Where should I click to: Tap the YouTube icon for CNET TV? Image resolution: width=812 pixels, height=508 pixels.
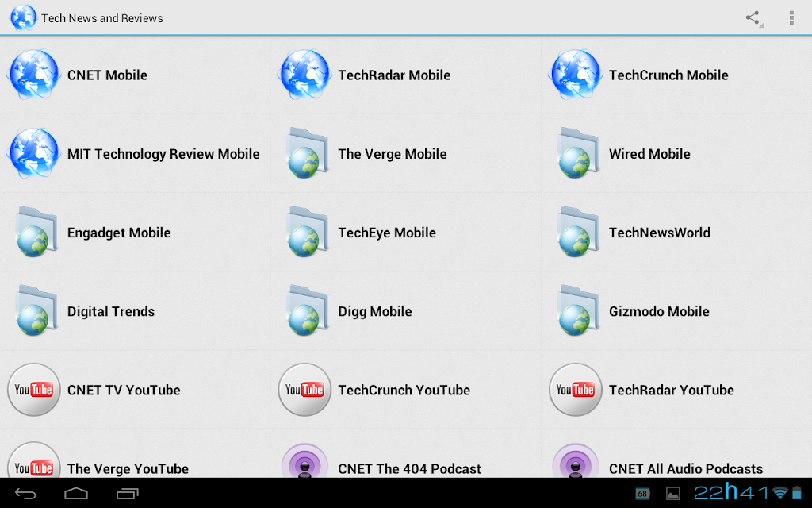tap(34, 390)
